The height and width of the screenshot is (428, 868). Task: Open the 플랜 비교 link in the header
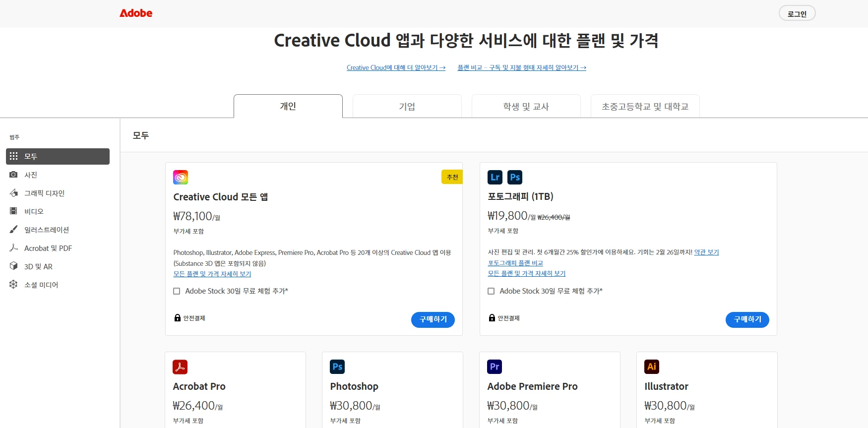(x=522, y=67)
